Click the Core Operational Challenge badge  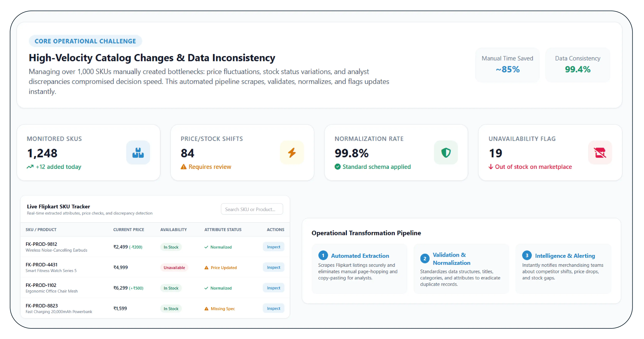(85, 41)
